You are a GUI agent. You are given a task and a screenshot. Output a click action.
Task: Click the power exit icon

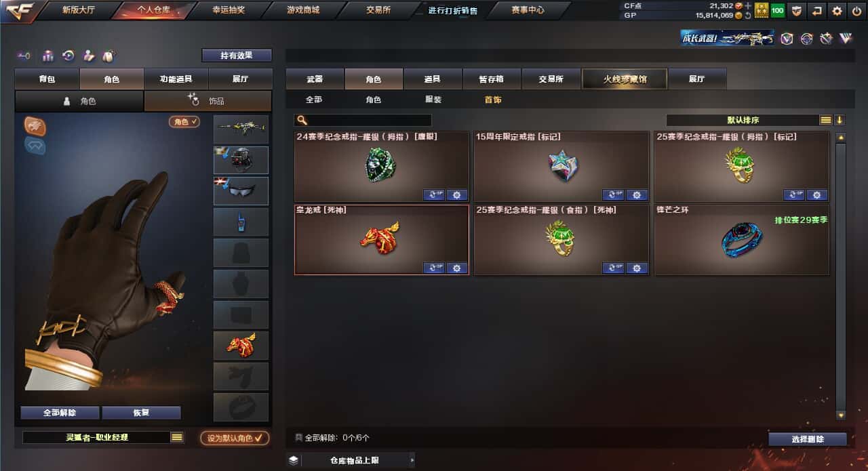click(x=857, y=11)
